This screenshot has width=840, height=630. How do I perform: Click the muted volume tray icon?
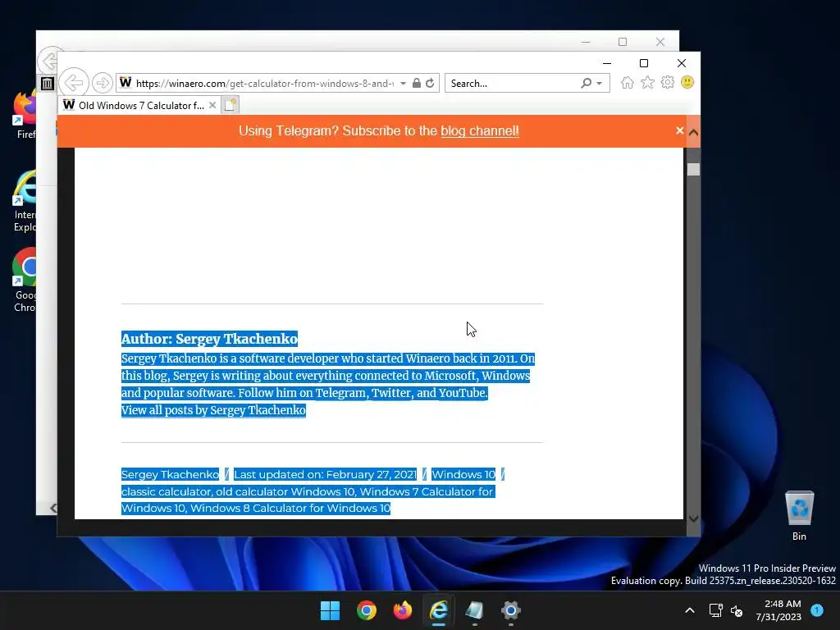click(x=737, y=610)
